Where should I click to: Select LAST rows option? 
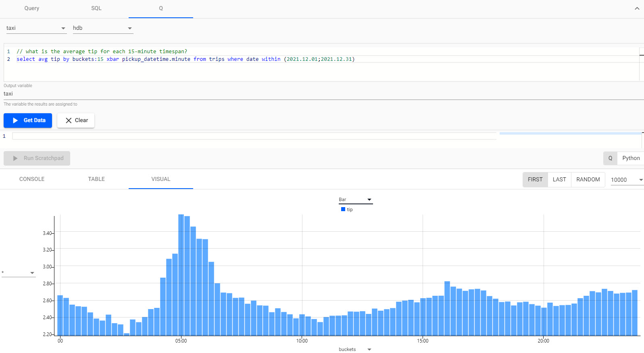(x=559, y=180)
